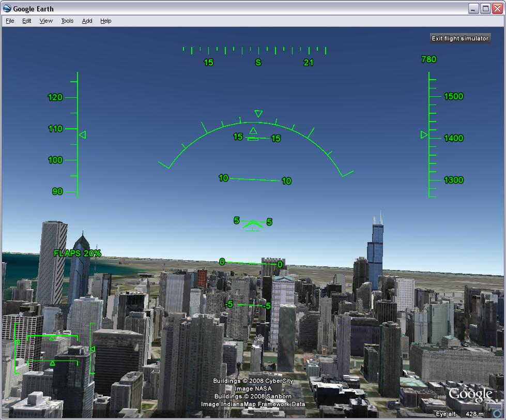506x420 pixels.
Task: Click the vertical speed value 780
Action: [x=429, y=59]
